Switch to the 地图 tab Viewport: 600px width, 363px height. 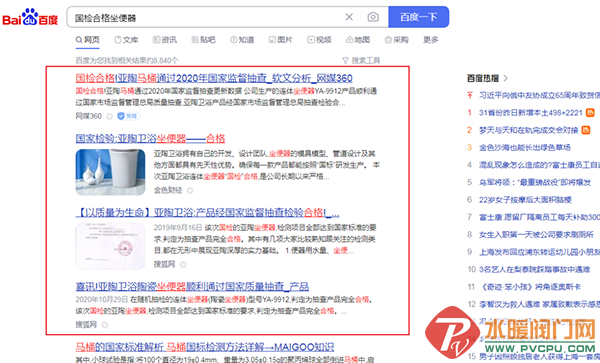pyautogui.click(x=358, y=39)
